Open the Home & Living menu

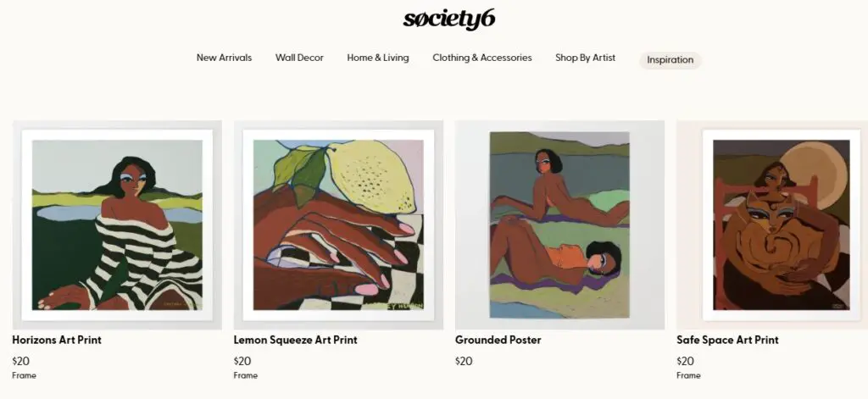click(378, 58)
